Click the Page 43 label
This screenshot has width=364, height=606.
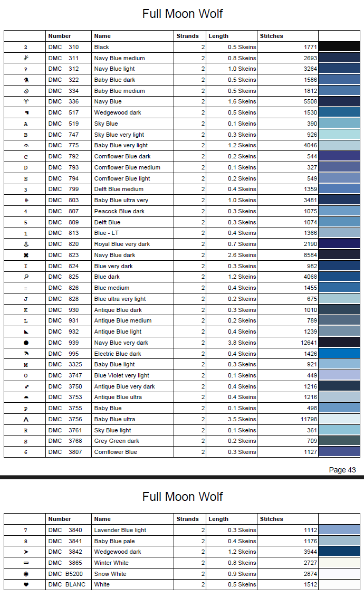342,470
